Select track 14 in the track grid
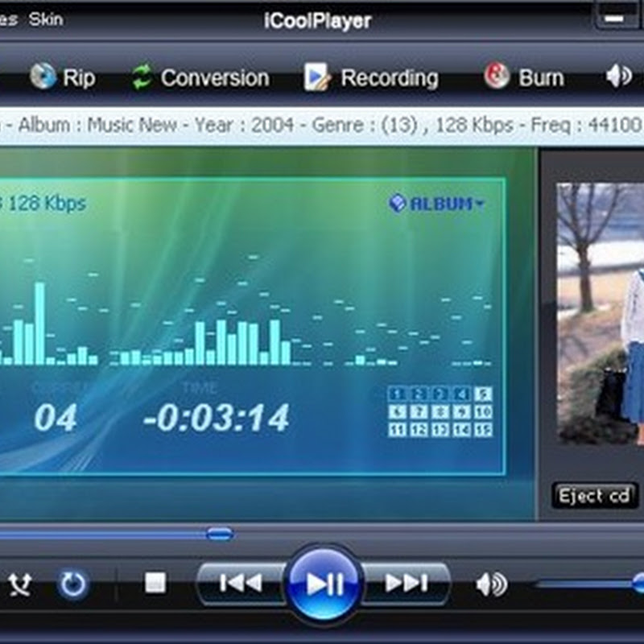Viewport: 644px width, 644px height. [461, 430]
